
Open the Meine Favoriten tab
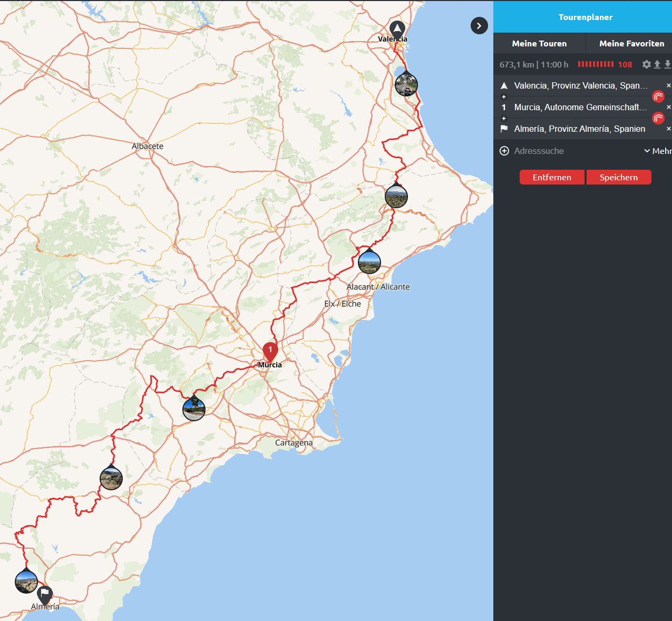tap(631, 44)
